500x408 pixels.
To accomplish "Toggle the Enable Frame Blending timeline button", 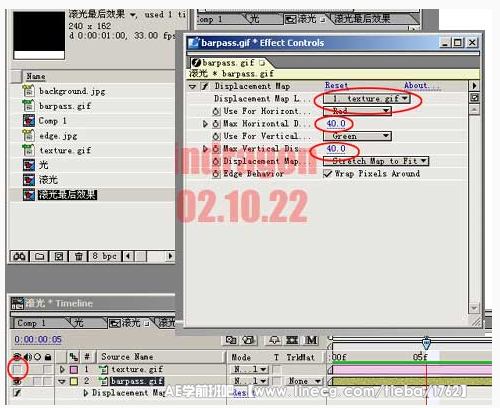I will (292, 340).
